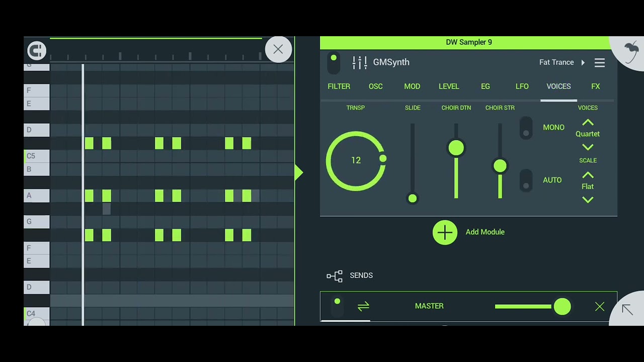644x362 pixels.
Task: Switch to the OSC tab
Action: point(376,86)
